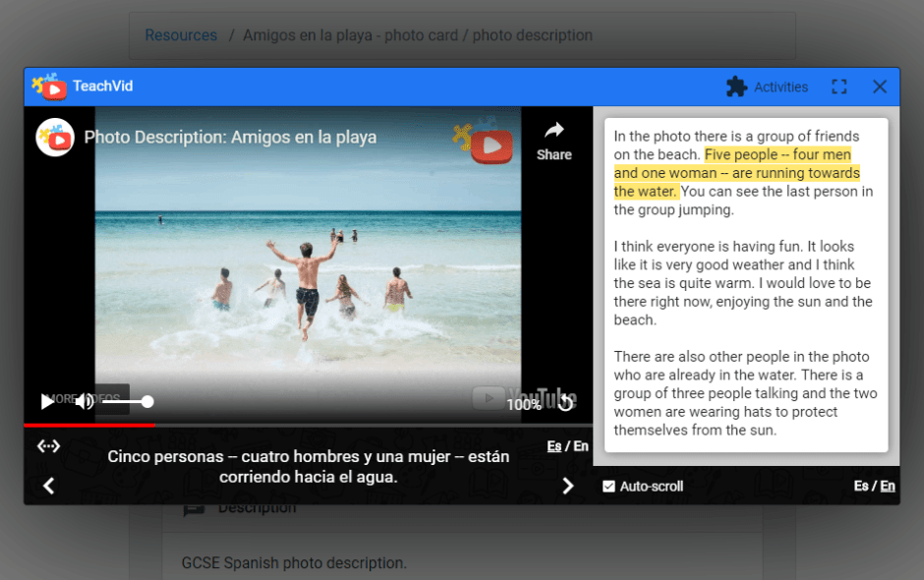Viewport: 924px width, 580px height.
Task: Play the beach photo description video
Action: 47,401
